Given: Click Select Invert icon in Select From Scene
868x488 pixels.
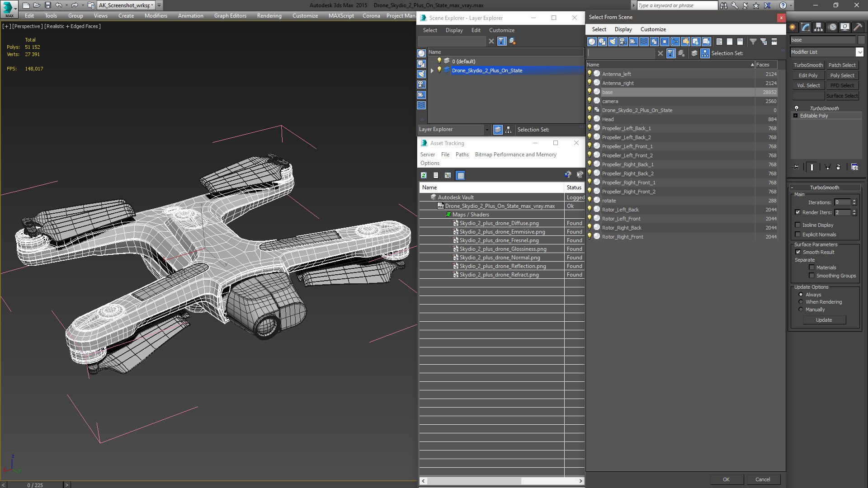Looking at the screenshot, I should [x=740, y=42].
